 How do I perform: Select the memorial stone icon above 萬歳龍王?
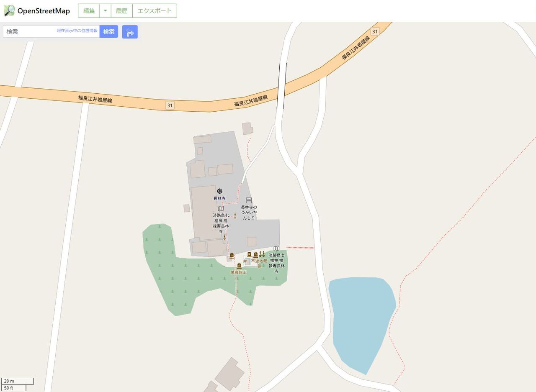[x=239, y=266]
